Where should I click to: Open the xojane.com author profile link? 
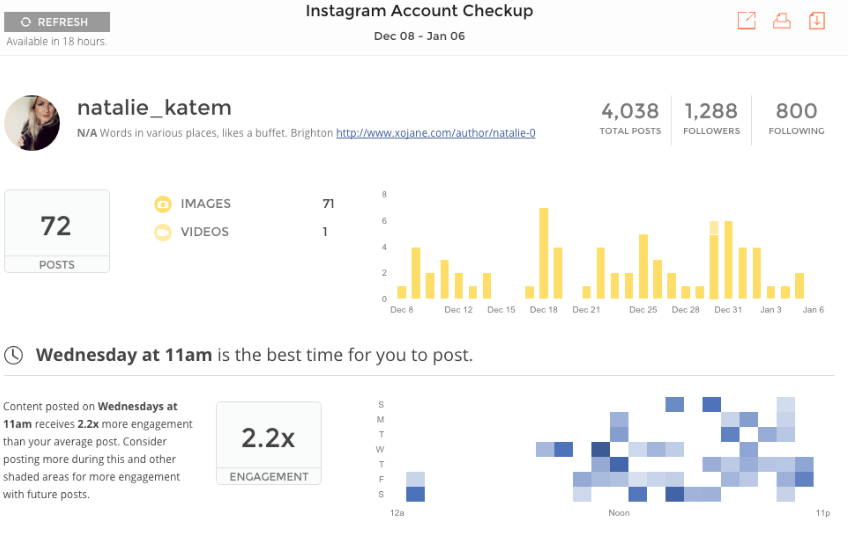pyautogui.click(x=435, y=132)
